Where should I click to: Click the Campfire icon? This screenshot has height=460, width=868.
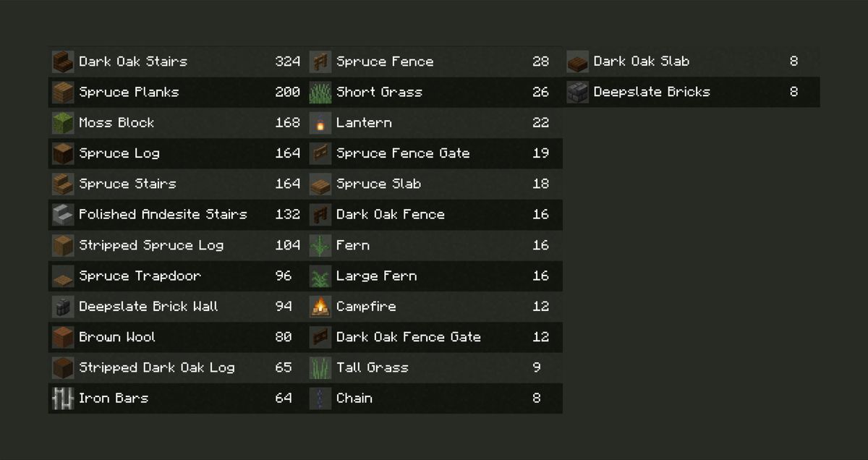point(320,307)
